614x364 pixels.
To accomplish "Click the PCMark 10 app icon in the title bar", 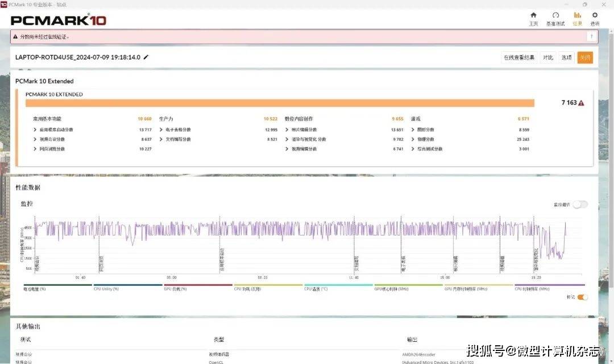I will 3,5.
